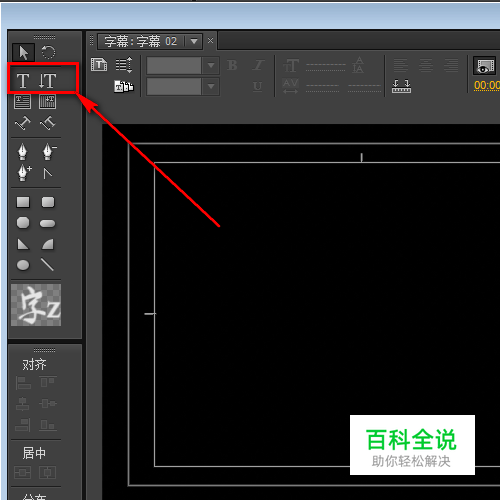
Task: Click right icon under 居中 Center
Action: 47,472
